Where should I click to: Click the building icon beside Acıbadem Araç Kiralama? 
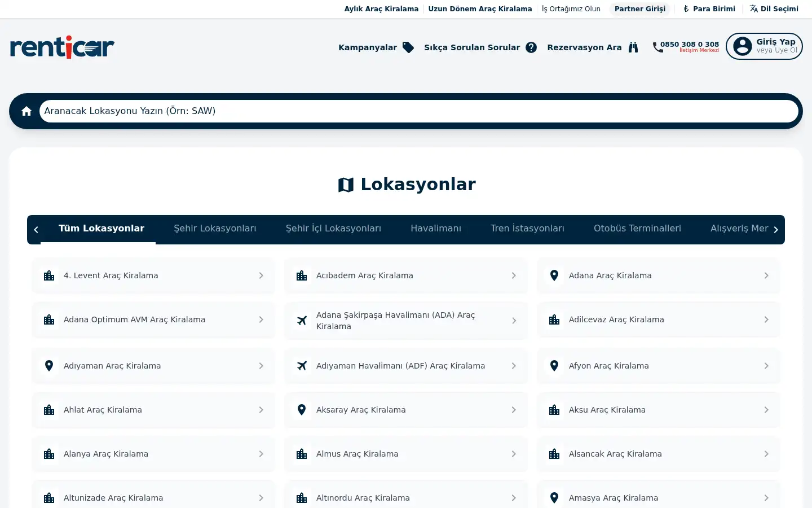click(x=302, y=275)
